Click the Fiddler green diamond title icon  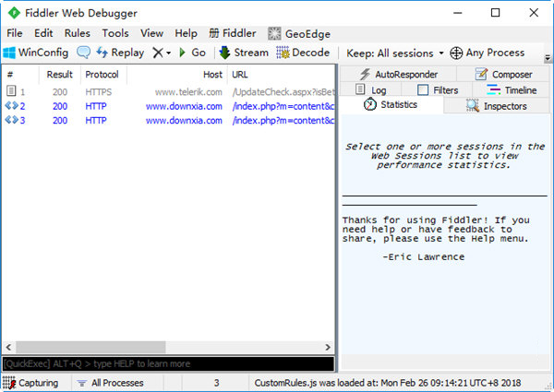14,13
